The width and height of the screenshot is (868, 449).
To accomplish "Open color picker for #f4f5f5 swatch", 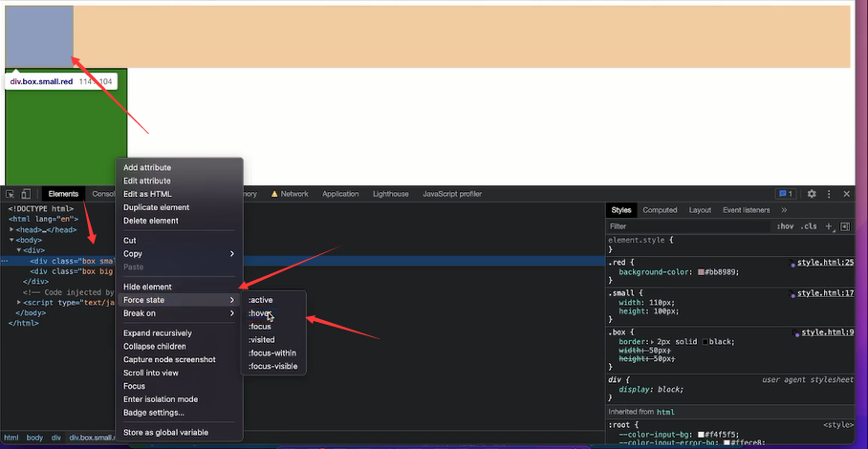I will point(701,436).
